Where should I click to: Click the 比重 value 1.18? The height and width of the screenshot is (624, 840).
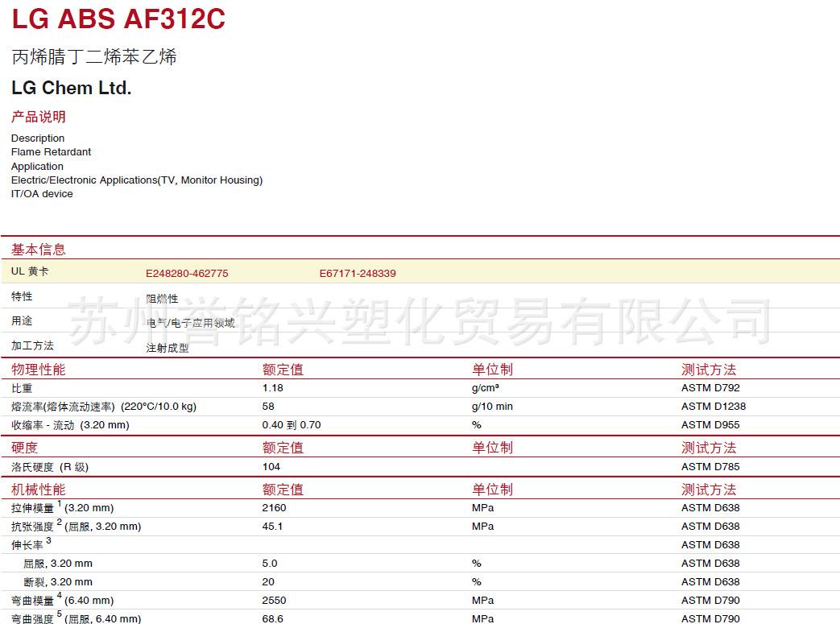273,388
